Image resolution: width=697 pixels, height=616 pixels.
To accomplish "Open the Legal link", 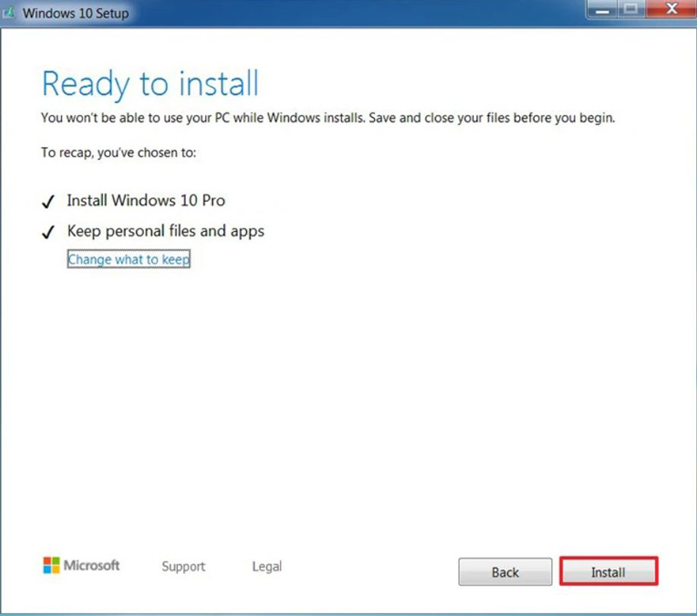I will point(267,566).
